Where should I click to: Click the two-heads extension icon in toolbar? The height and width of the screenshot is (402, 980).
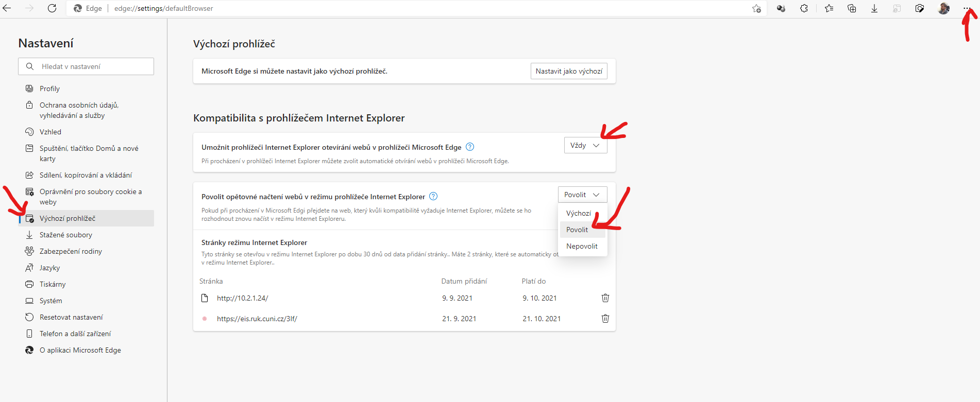(781, 8)
